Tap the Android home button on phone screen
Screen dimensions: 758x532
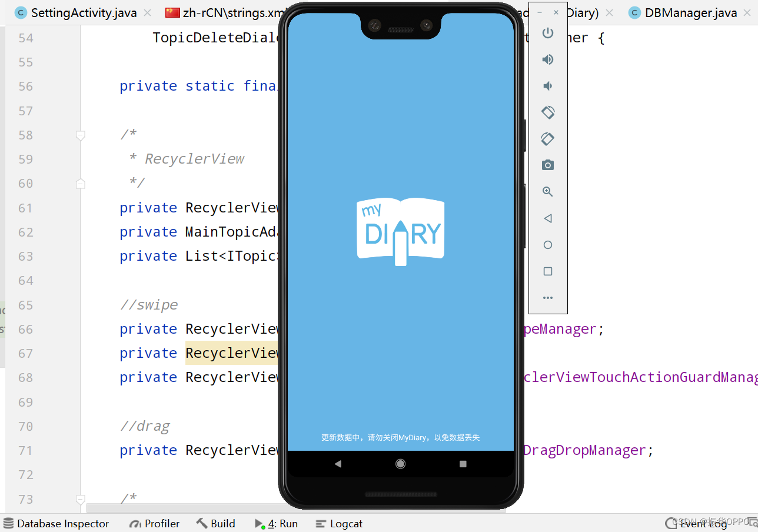(x=401, y=464)
